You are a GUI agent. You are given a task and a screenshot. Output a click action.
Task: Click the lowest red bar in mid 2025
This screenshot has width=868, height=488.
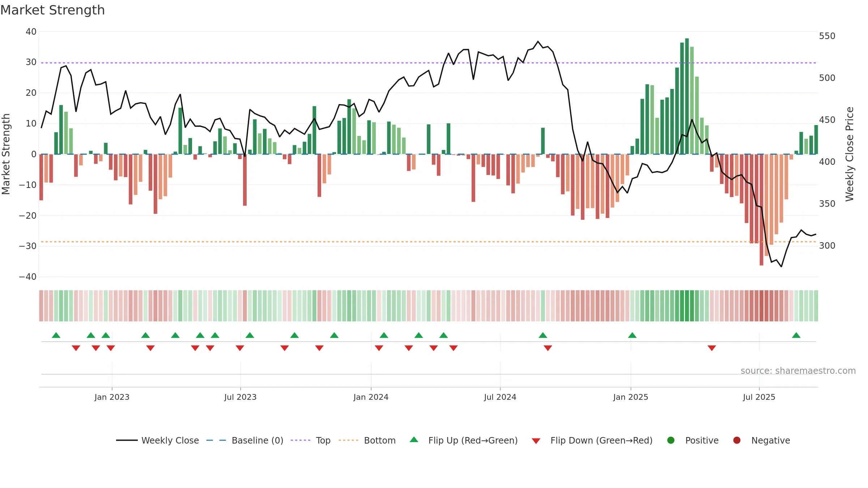761,210
